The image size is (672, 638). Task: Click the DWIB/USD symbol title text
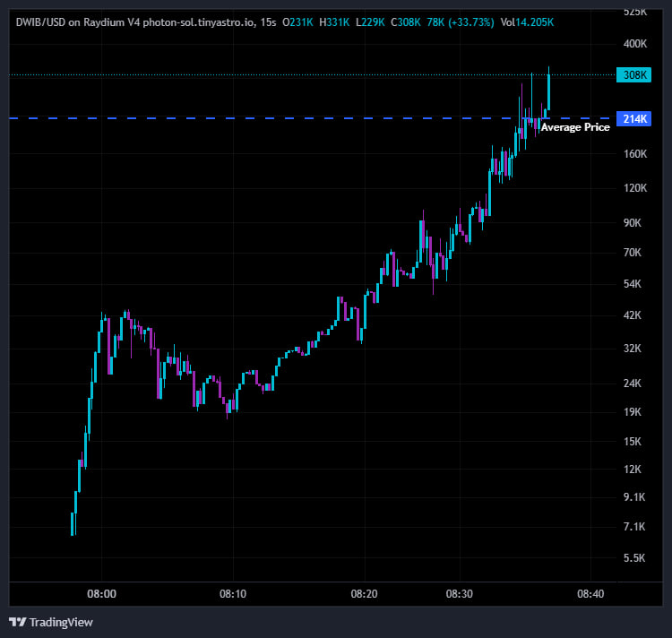coord(40,22)
